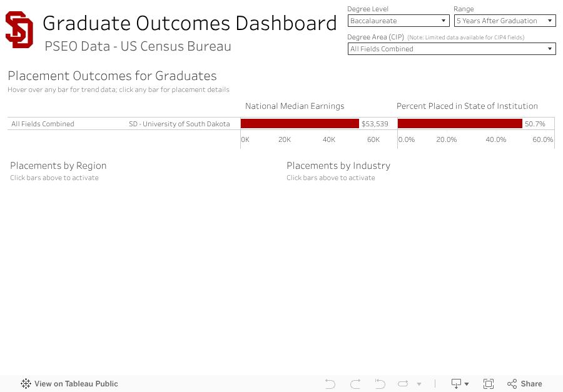Click the revert/reset view icon
The width and height of the screenshot is (563, 392).
pyautogui.click(x=379, y=384)
